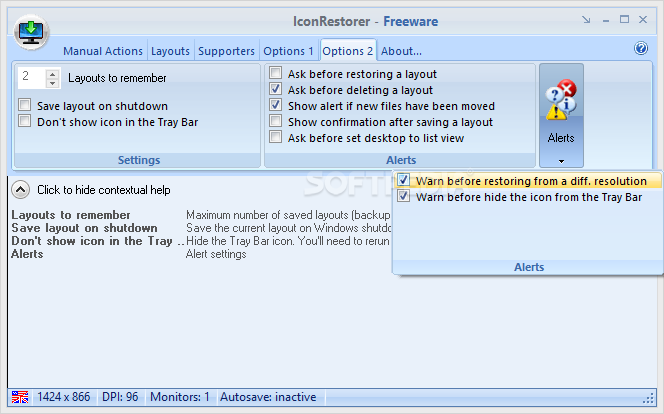This screenshot has height=414, width=664.
Task: Enable Ask before set desktop to list view
Action: tap(276, 137)
